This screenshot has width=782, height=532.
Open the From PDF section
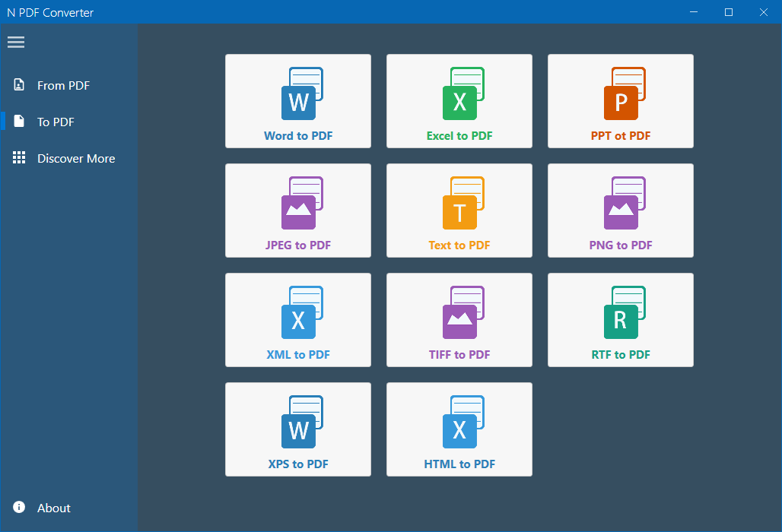click(x=68, y=85)
